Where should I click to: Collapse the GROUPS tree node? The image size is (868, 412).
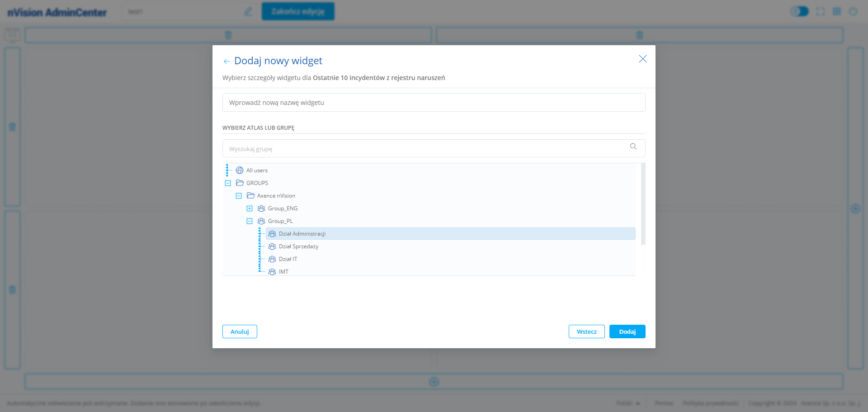(228, 183)
